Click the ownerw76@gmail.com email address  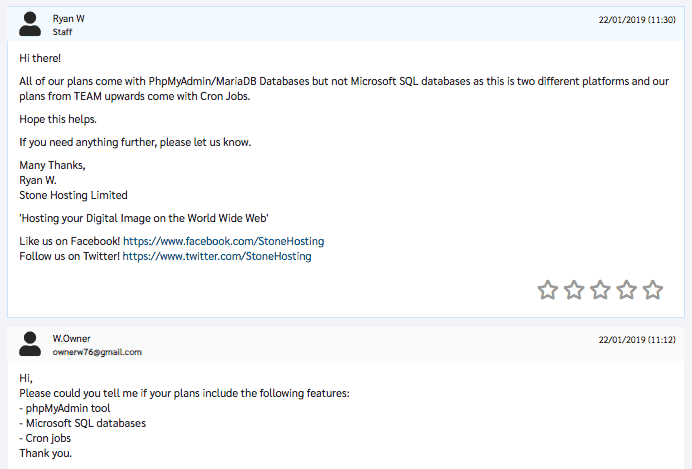point(97,352)
